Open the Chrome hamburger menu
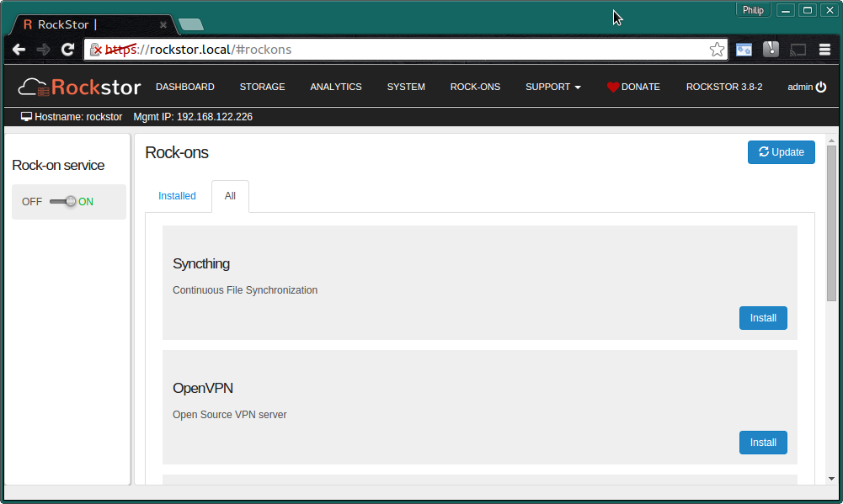 click(x=824, y=50)
